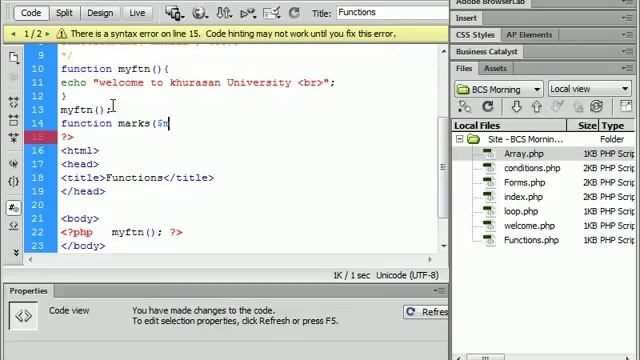
Task: Click Highlight Invalid Code icon
Action: 13,226
